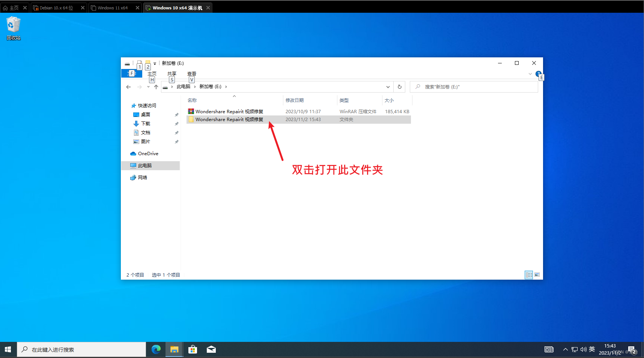The image size is (644, 358).
Task: Click the Properties quick access toolbar icon
Action: click(x=139, y=63)
